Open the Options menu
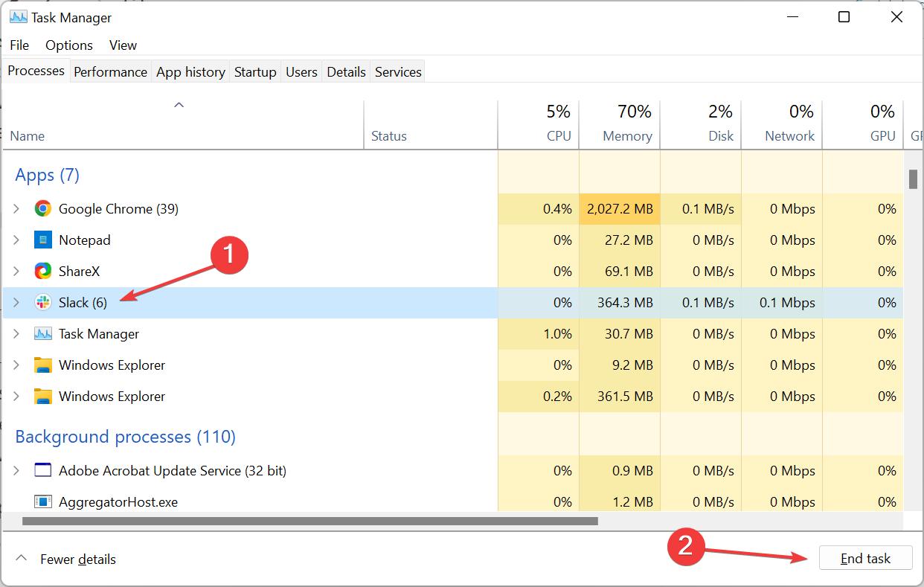 tap(69, 45)
